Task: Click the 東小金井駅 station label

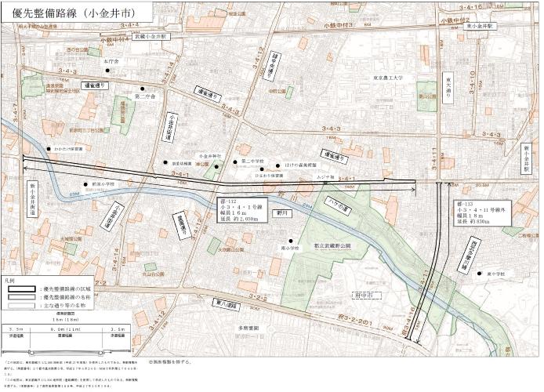Action: (477, 26)
